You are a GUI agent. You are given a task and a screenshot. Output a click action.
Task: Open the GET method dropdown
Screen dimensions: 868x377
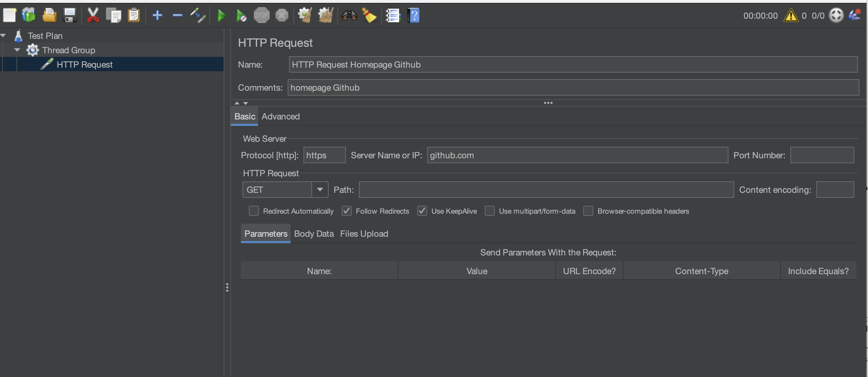point(320,190)
